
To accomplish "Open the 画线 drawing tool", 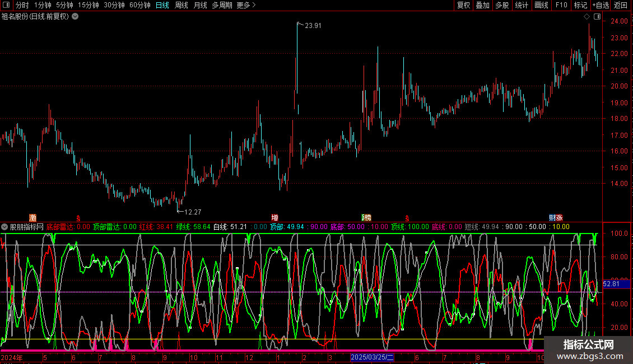I will coord(541,5).
